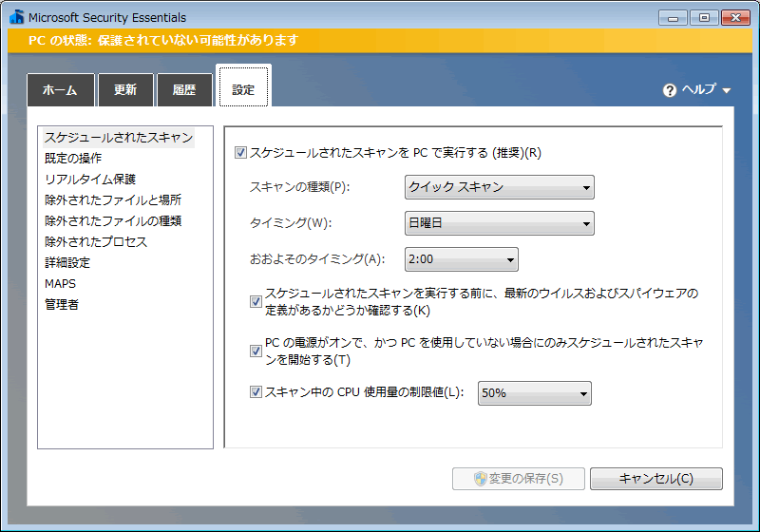Open 除外されたプロセス settings
Screen dimensions: 760x532
pyautogui.click(x=96, y=241)
